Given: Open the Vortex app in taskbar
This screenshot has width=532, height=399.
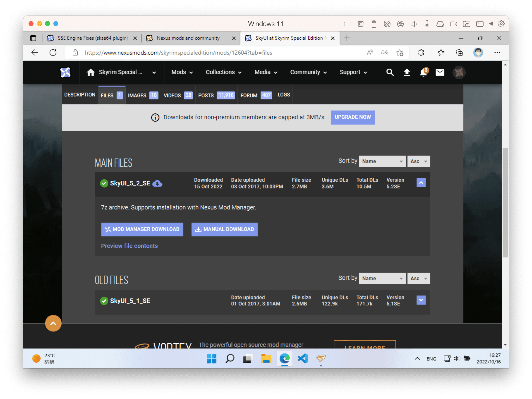Looking at the screenshot, I should tap(321, 358).
